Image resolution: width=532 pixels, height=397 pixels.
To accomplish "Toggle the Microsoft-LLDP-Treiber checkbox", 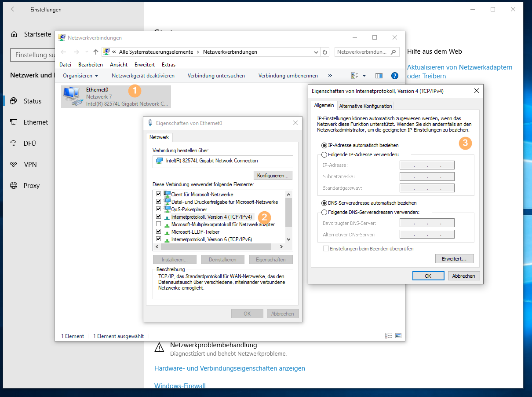I will [159, 232].
